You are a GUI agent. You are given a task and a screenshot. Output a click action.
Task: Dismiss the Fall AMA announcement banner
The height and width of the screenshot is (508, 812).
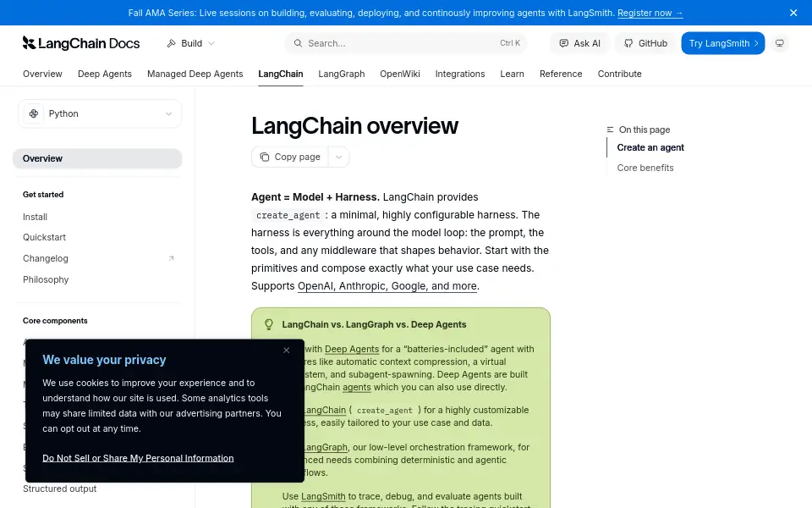(x=793, y=13)
